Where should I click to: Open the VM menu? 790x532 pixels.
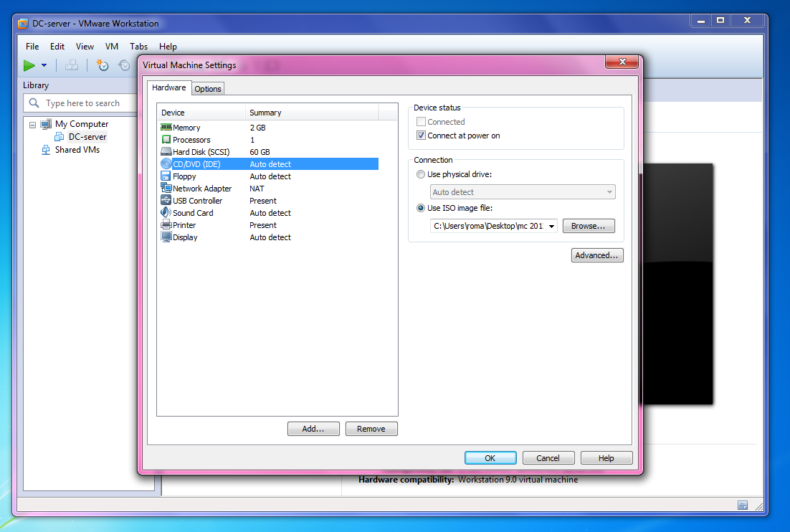[x=112, y=47]
